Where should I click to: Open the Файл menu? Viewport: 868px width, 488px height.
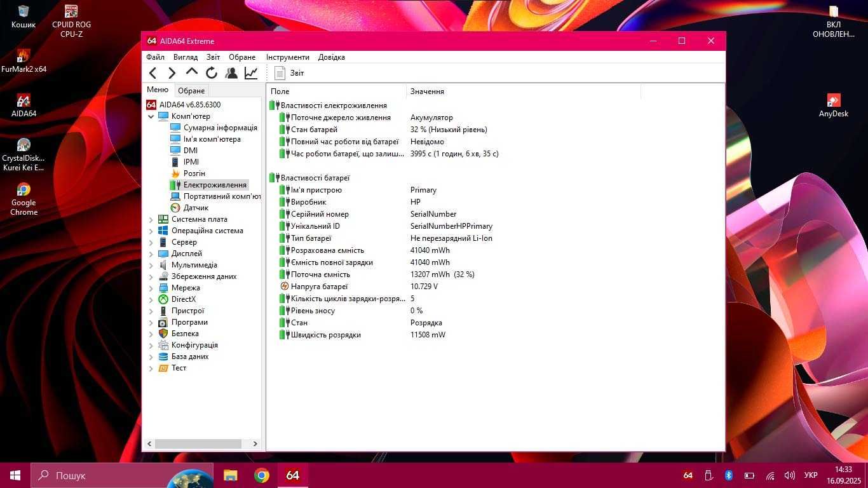point(155,57)
